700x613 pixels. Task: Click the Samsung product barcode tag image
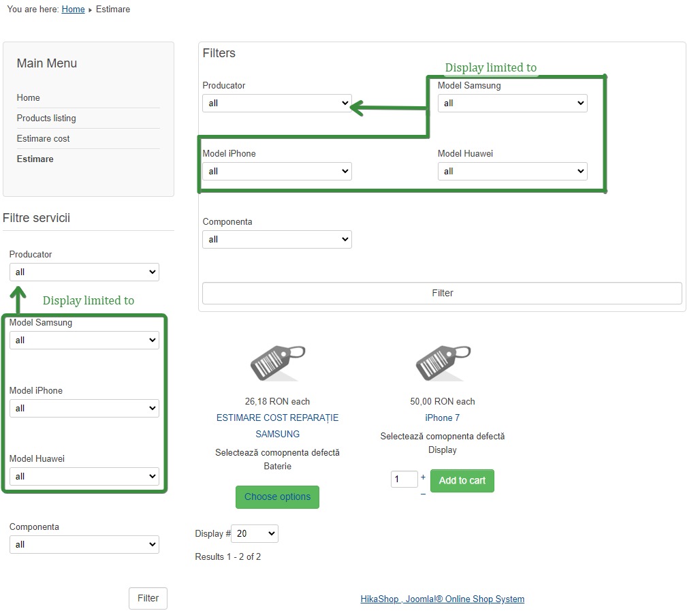(278, 362)
